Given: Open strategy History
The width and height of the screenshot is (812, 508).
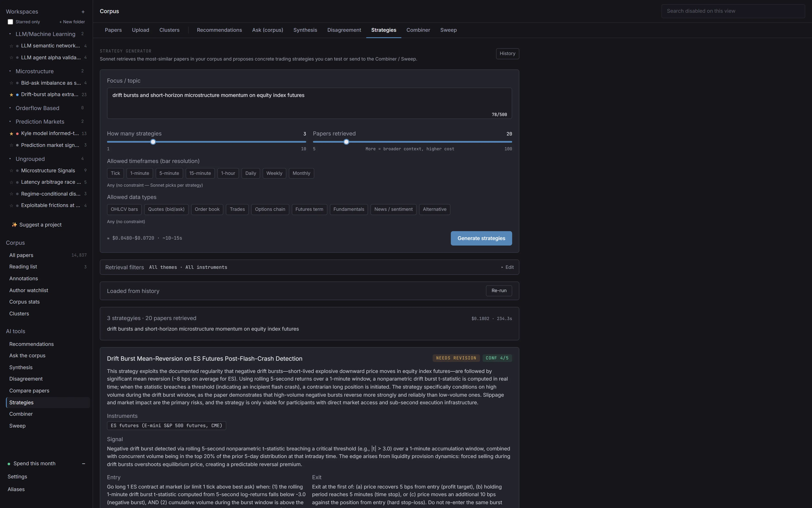Looking at the screenshot, I should (x=507, y=54).
